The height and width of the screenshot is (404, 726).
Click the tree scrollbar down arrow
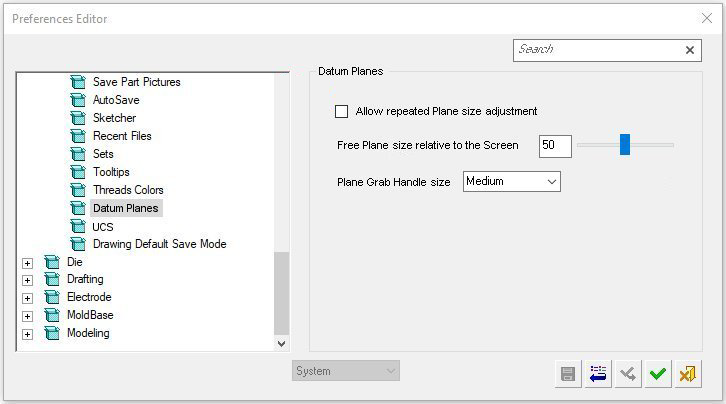click(281, 343)
